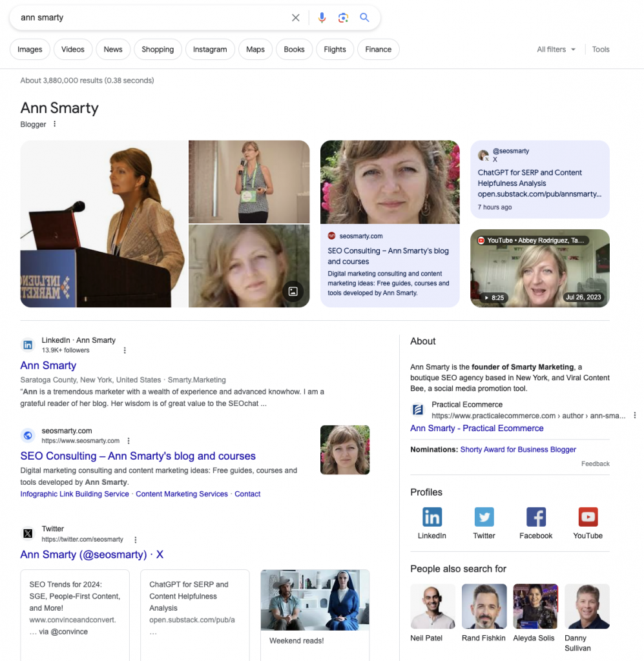This screenshot has height=661, width=644.
Task: Select Aleyda Solis in People also search for
Action: 535,613
